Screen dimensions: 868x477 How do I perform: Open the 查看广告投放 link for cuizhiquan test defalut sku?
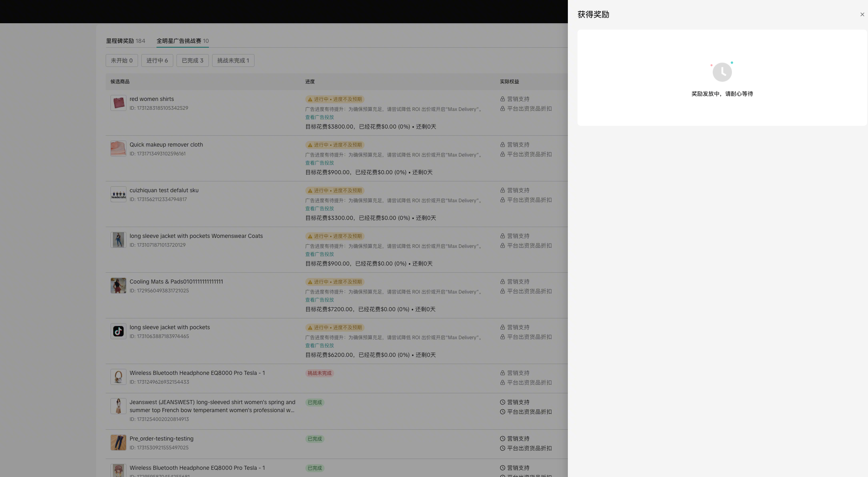tap(319, 209)
